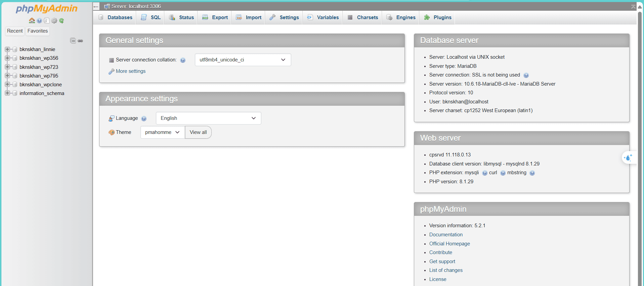Click the Version information: 5.2.1 text
The height and width of the screenshot is (286, 644).
pyautogui.click(x=457, y=226)
